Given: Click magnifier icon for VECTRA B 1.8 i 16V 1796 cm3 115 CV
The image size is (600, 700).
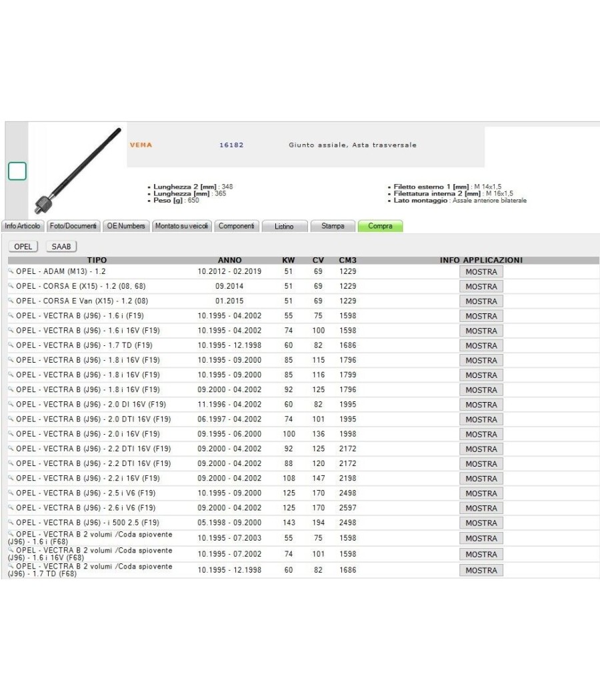Looking at the screenshot, I should pyautogui.click(x=11, y=359).
